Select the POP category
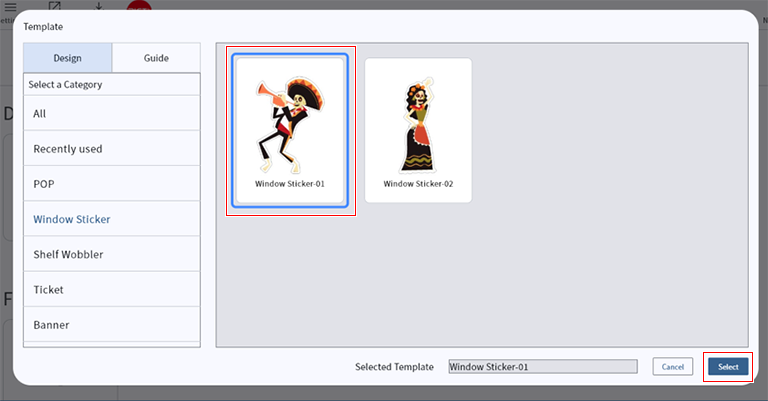This screenshot has height=401, width=768. click(112, 184)
